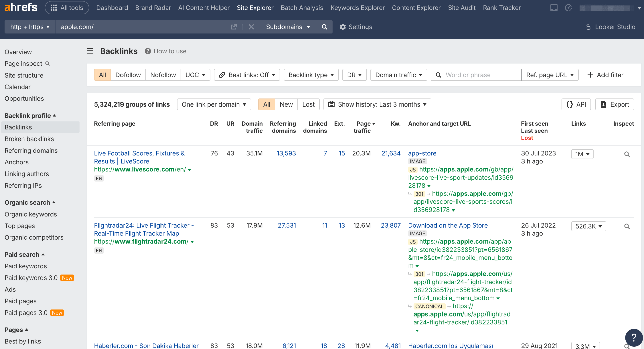Open the http + https protocol dropdown
This screenshot has width=644, height=349.
pyautogui.click(x=30, y=27)
